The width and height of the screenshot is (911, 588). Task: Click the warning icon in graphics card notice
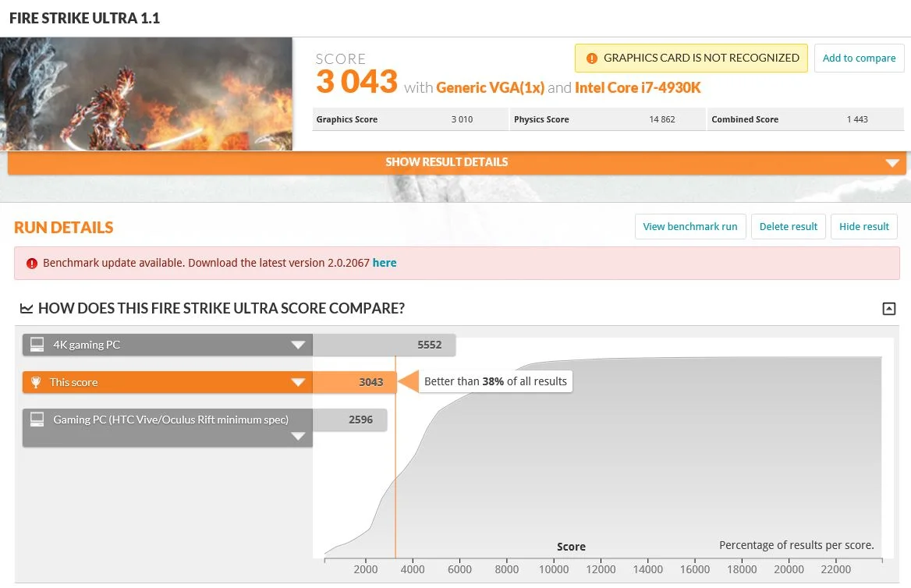pyautogui.click(x=591, y=58)
